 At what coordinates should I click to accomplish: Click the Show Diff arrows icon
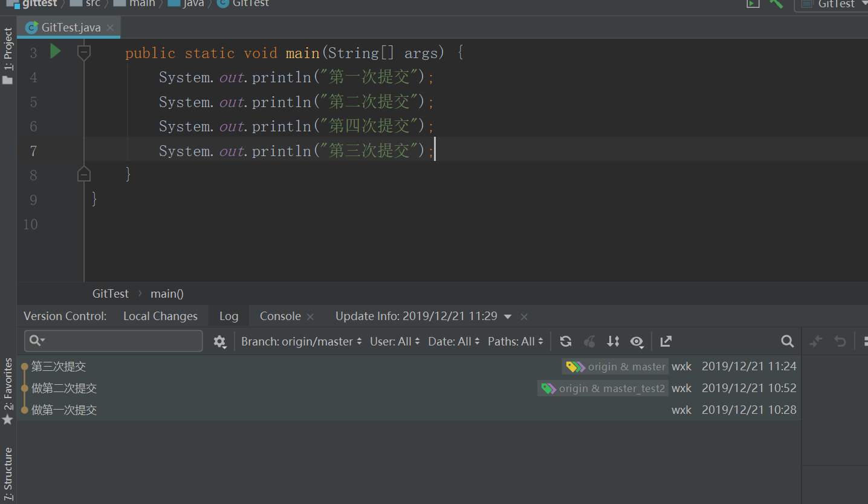tap(816, 341)
